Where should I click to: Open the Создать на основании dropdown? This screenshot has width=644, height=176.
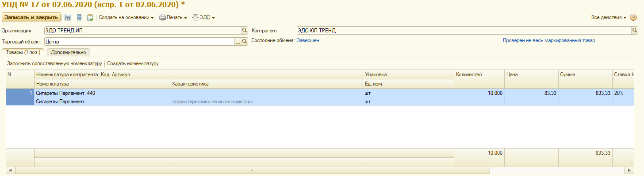tap(126, 17)
